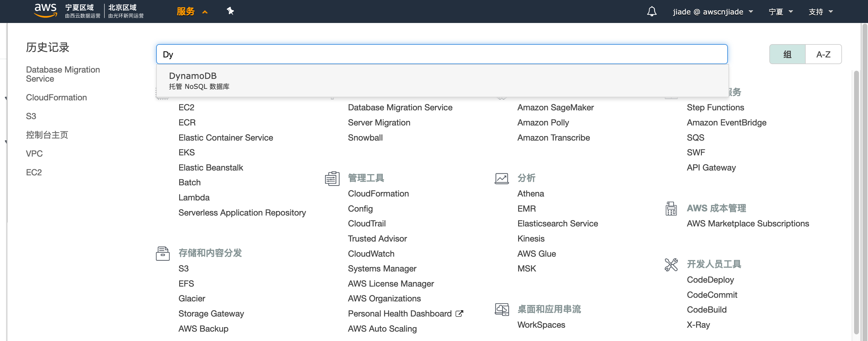This screenshot has width=868, height=341.
Task: Open the Lambda service link
Action: 194,198
